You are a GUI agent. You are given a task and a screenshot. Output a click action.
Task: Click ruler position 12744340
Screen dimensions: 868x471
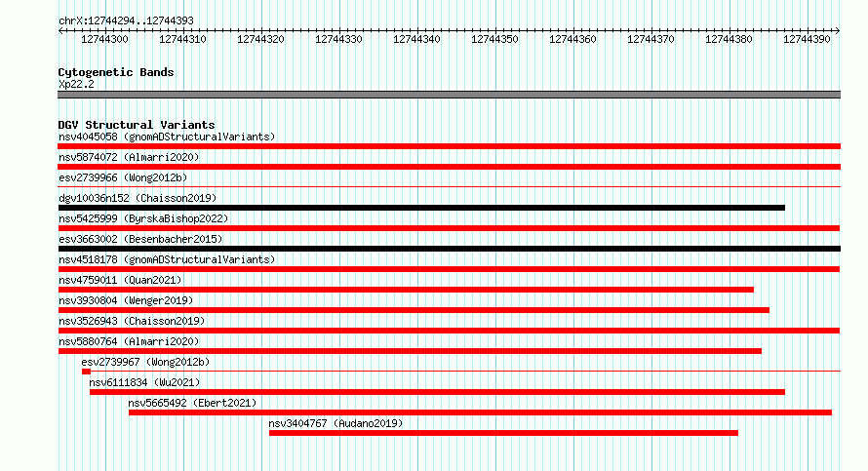416,39
